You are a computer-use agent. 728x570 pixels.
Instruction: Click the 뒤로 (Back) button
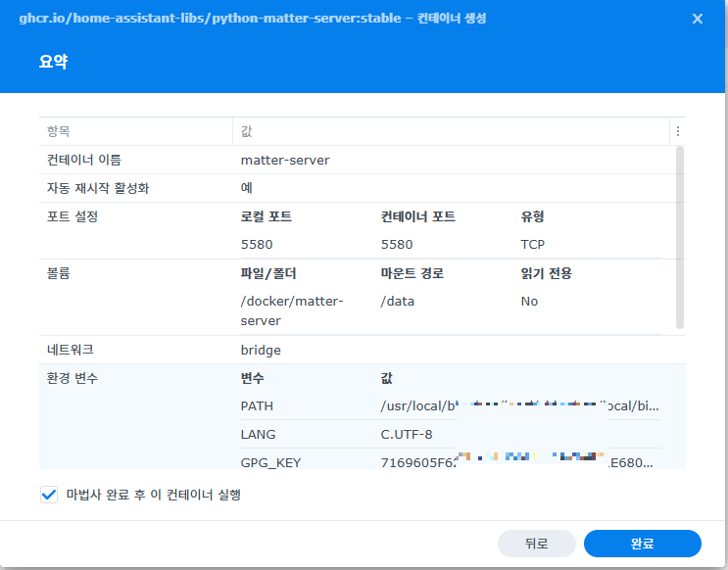point(536,544)
